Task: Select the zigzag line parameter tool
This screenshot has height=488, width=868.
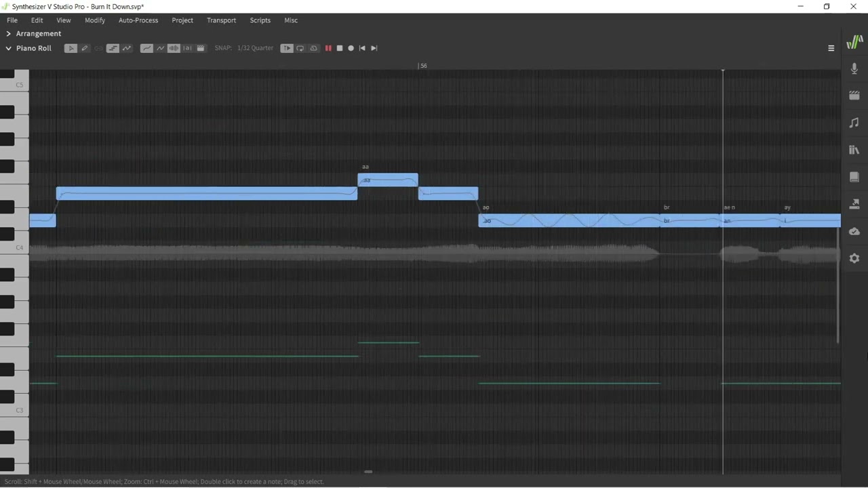Action: tap(161, 48)
